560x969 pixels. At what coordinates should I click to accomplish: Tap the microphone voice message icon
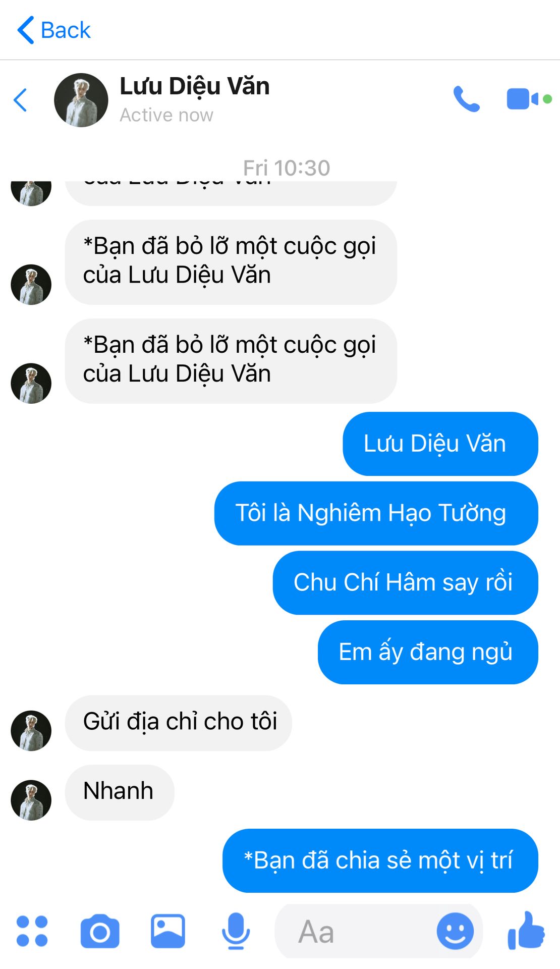pos(236,931)
